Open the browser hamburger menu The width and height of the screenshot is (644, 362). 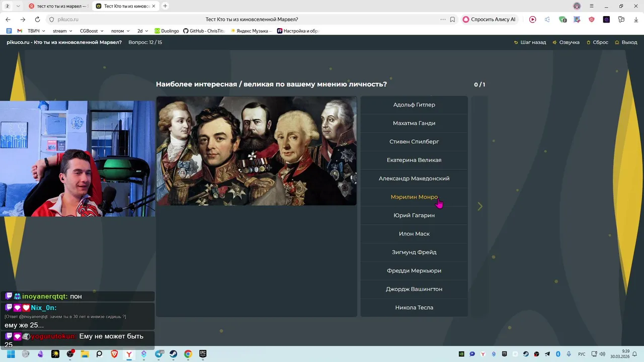(x=592, y=6)
